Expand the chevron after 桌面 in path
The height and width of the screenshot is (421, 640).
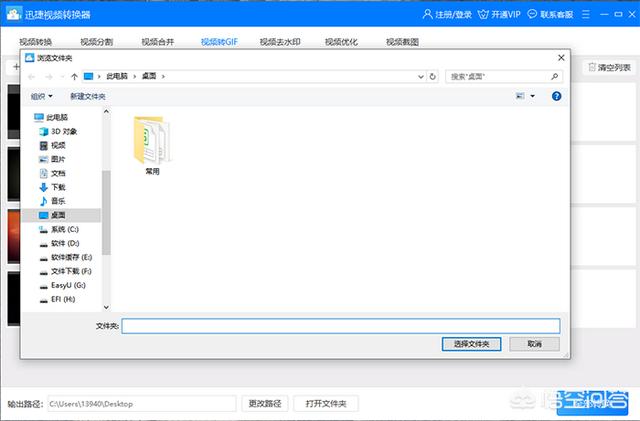tap(163, 76)
